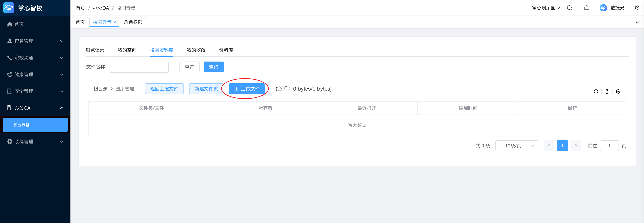This screenshot has width=644, height=223.
Task: Click 根目录 in the folder path
Action: [100, 89]
